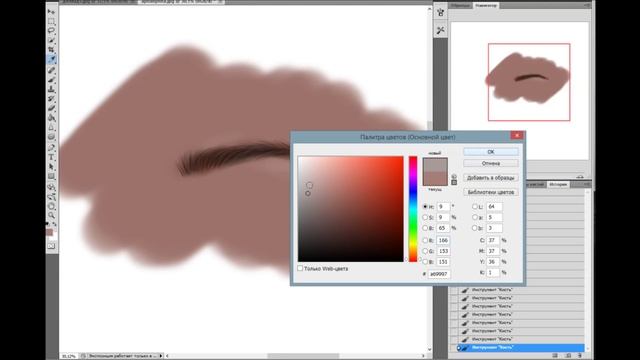
Task: Click delete state trash icon in History panel
Action: [x=580, y=356]
